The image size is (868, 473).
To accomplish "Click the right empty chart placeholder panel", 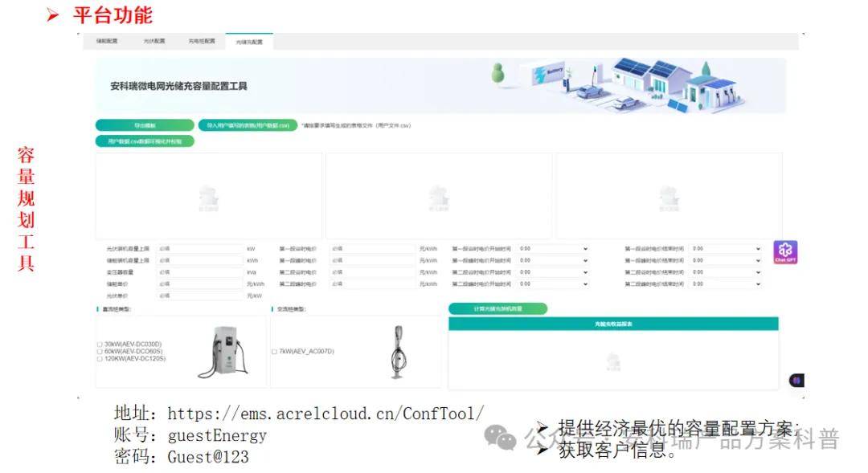I will coord(669,196).
